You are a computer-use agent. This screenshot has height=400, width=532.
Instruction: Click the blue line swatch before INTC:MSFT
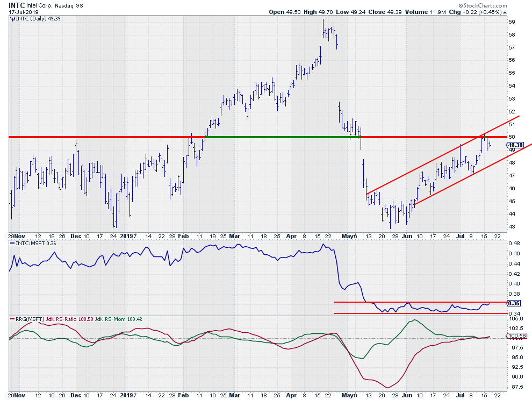coord(12,244)
